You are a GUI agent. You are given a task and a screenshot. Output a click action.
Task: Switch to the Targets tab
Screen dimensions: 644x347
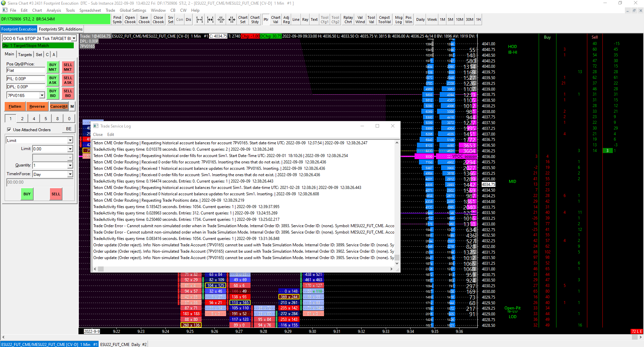(25, 54)
